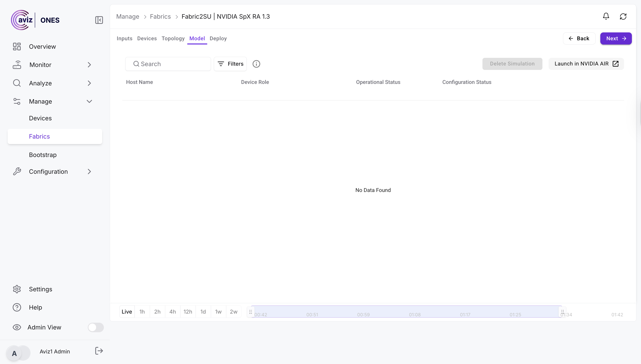This screenshot has height=364, width=641.
Task: Click the info icon beside Filters
Action: (256, 64)
